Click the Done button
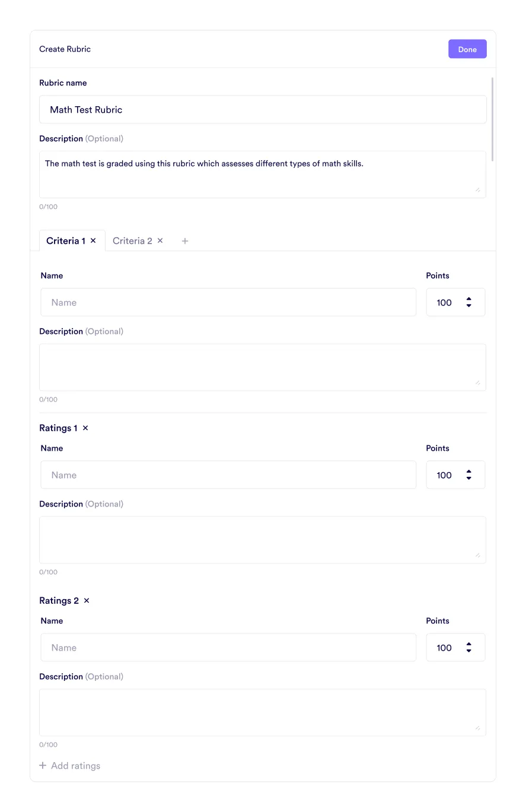Image resolution: width=526 pixels, height=812 pixels. coord(467,49)
